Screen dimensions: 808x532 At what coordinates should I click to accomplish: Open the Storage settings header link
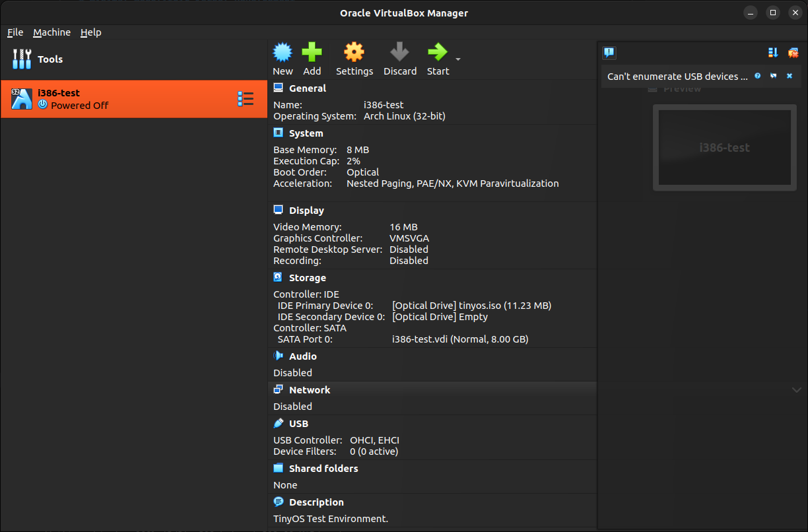click(x=308, y=278)
